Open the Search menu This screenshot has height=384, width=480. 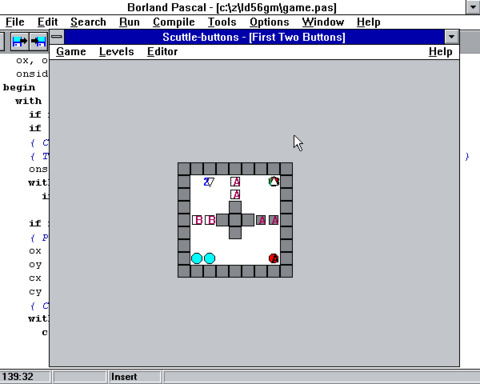click(x=88, y=22)
